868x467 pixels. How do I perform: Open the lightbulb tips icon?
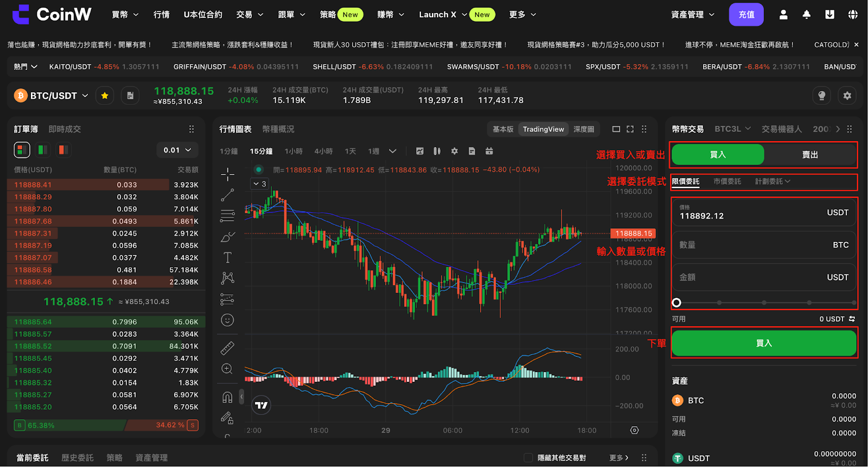pyautogui.click(x=822, y=96)
